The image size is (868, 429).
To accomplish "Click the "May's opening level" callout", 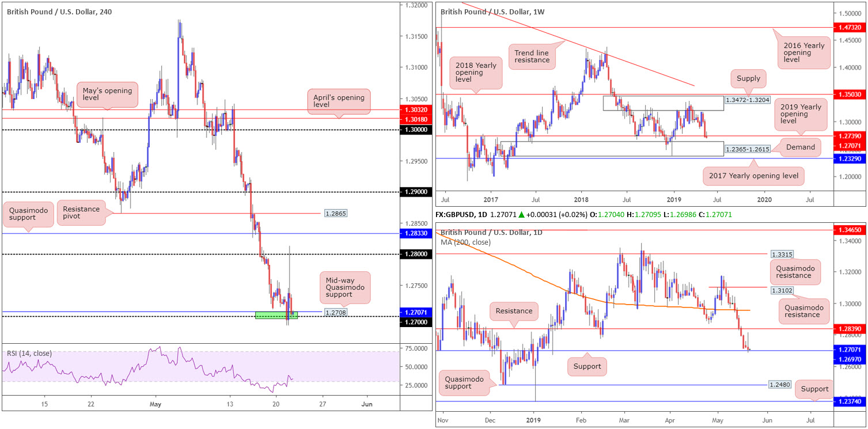I will 108,94.
